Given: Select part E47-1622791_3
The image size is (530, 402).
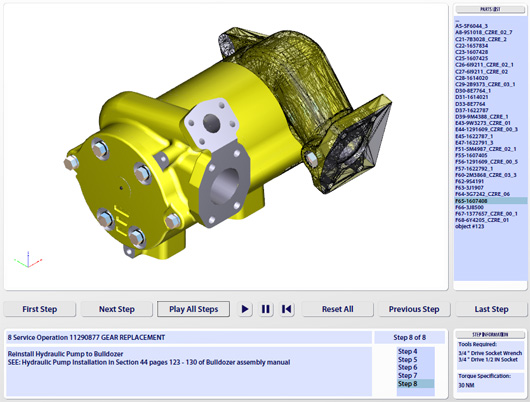Looking at the screenshot, I should coord(474,143).
